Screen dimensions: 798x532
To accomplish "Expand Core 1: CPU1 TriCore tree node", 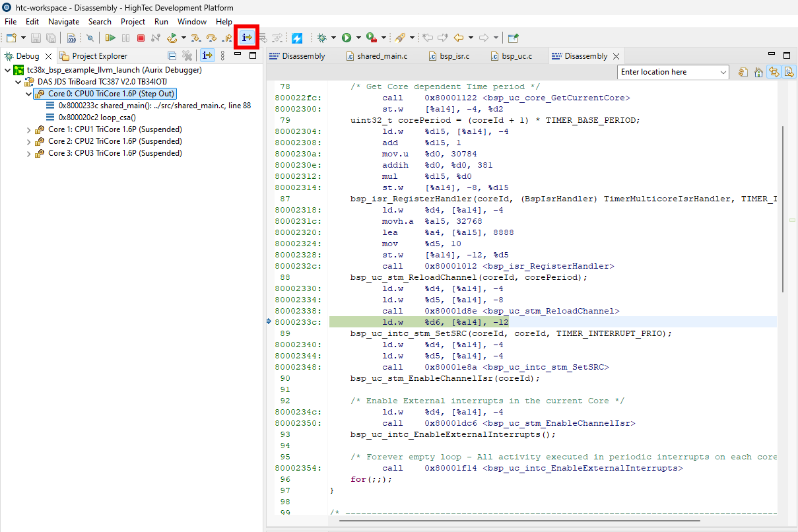I will (28, 129).
